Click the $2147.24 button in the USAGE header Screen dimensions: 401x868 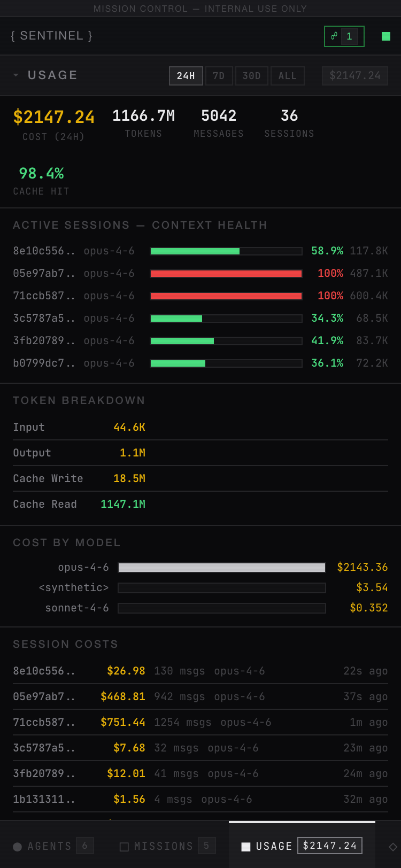(355, 76)
